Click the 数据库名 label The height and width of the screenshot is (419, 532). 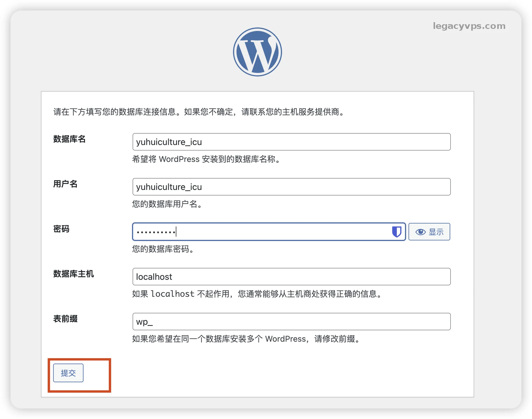[69, 139]
